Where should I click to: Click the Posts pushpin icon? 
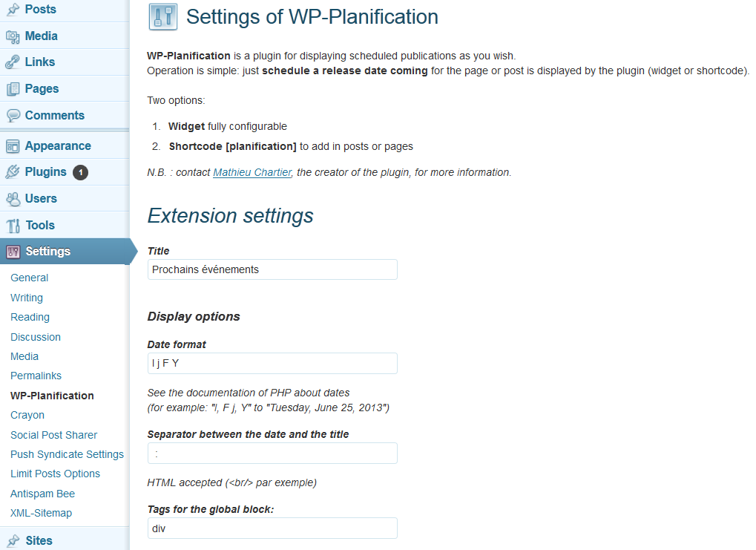[x=13, y=9]
